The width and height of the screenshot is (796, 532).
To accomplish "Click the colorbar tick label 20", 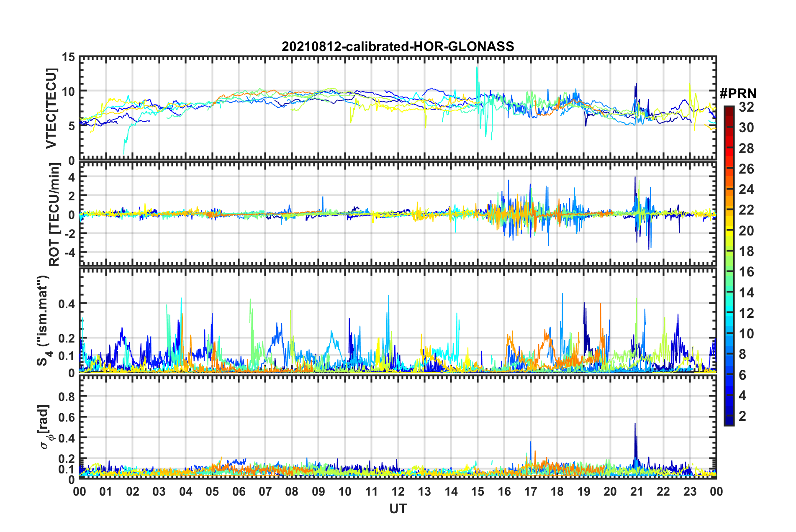I will [746, 231].
